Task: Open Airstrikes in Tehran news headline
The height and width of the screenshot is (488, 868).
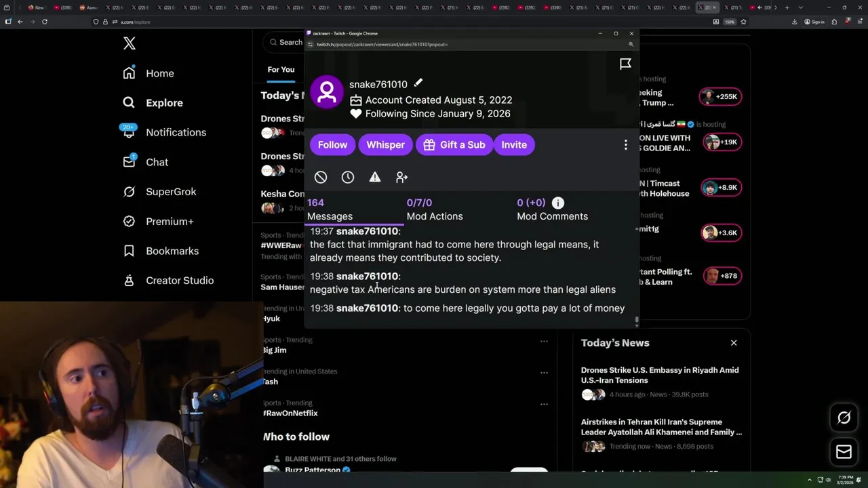Action: [661, 427]
